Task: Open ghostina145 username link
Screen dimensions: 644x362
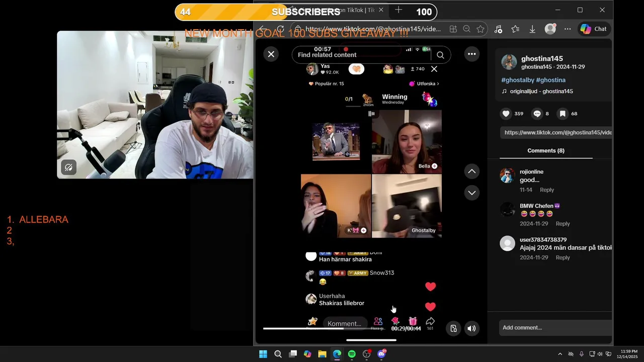Action: pyautogui.click(x=542, y=58)
